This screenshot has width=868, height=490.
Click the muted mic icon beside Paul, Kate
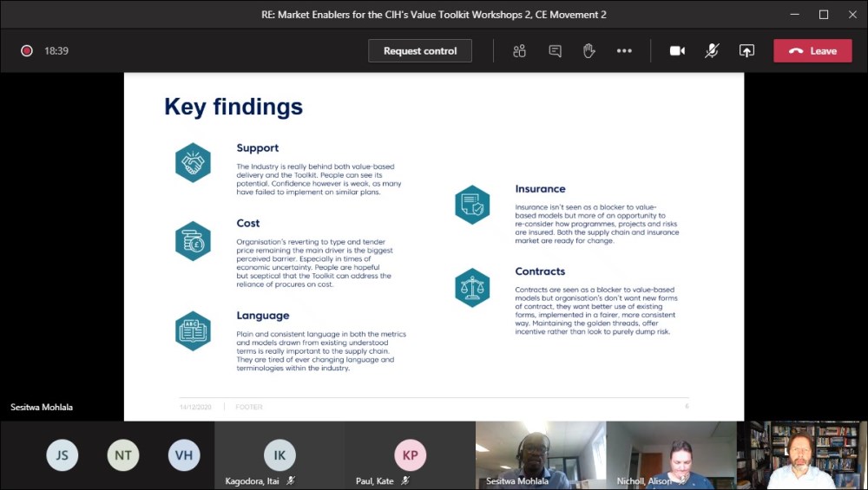[405, 481]
